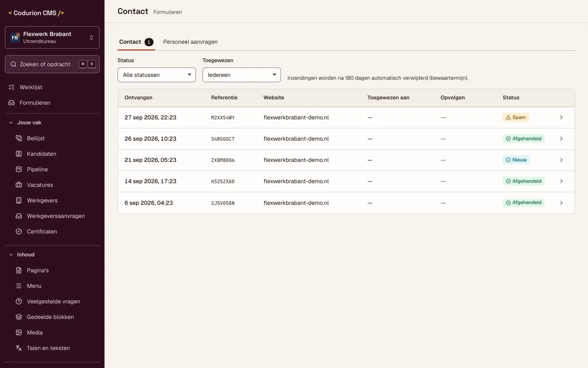Click the Media image icon
Image resolution: width=588 pixels, height=368 pixels.
click(x=19, y=333)
